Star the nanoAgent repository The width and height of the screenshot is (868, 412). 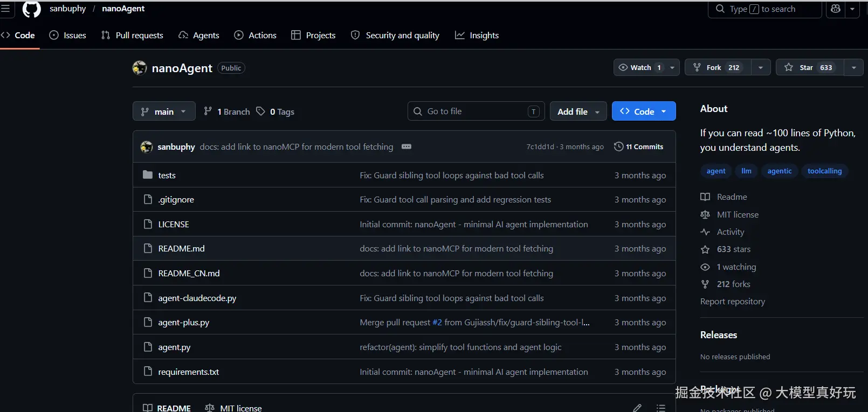(x=810, y=67)
